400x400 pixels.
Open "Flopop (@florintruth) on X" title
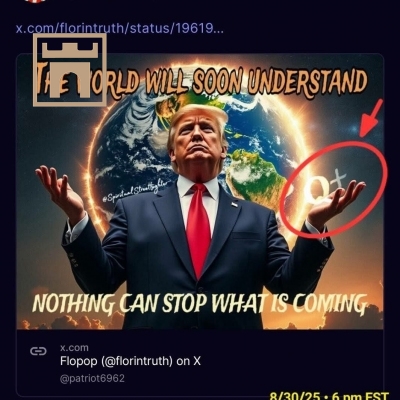coord(130,361)
